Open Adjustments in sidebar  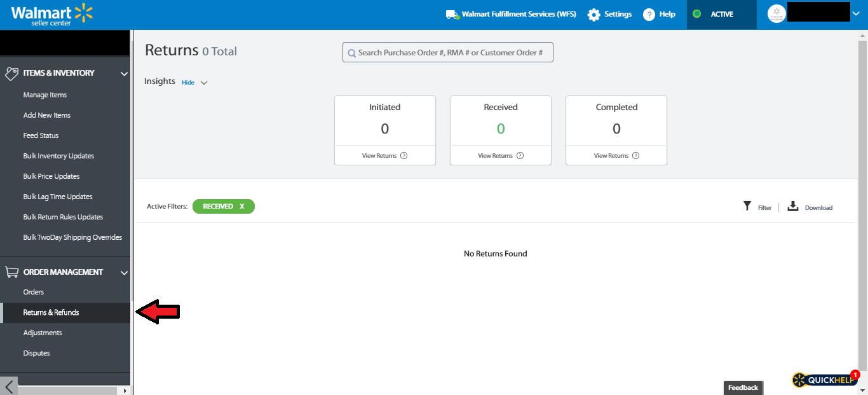click(x=43, y=333)
